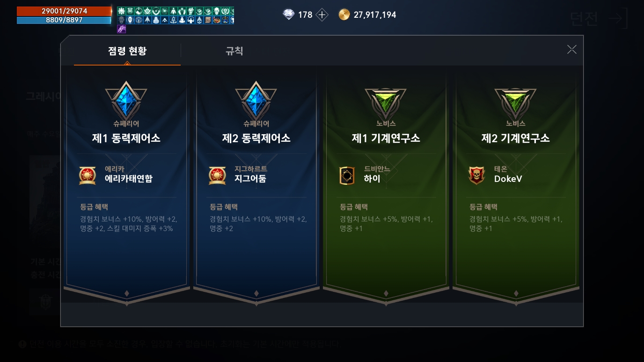Screen dimensions: 644x362
Task: Click the 던전 exit icon at top right
Action: click(x=617, y=19)
